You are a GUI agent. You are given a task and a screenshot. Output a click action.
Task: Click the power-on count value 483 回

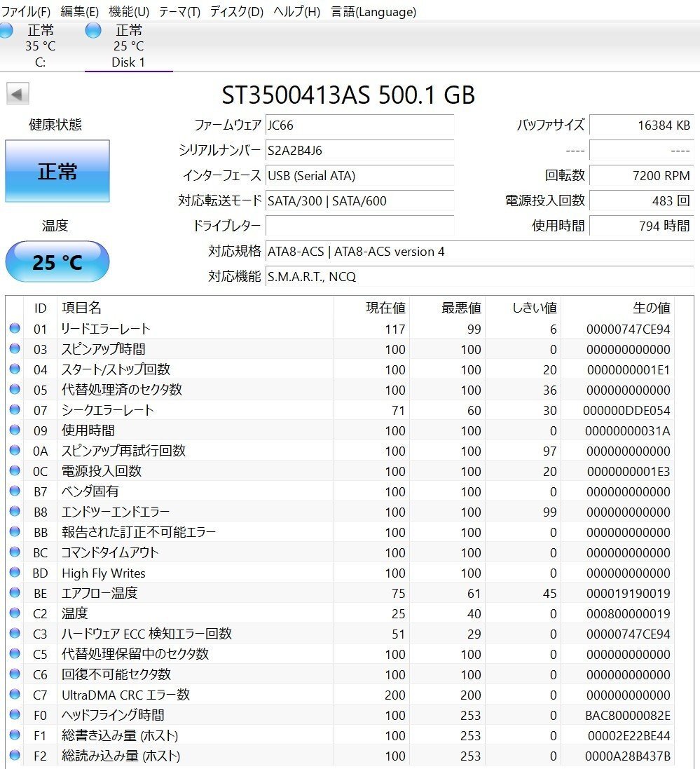(641, 200)
